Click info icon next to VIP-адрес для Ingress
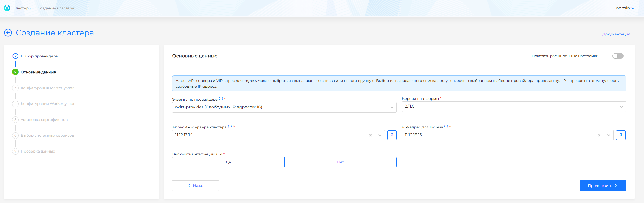This screenshot has height=203, width=644. coord(446,127)
